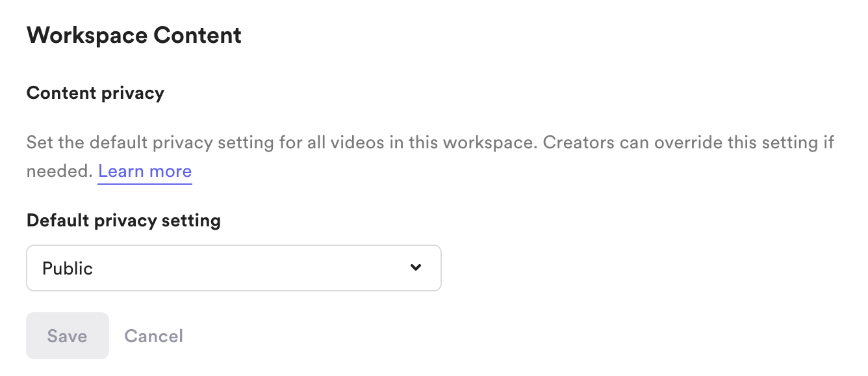This screenshot has height=376, width=868.
Task: Follow Learn more about content privacy
Action: pos(145,172)
